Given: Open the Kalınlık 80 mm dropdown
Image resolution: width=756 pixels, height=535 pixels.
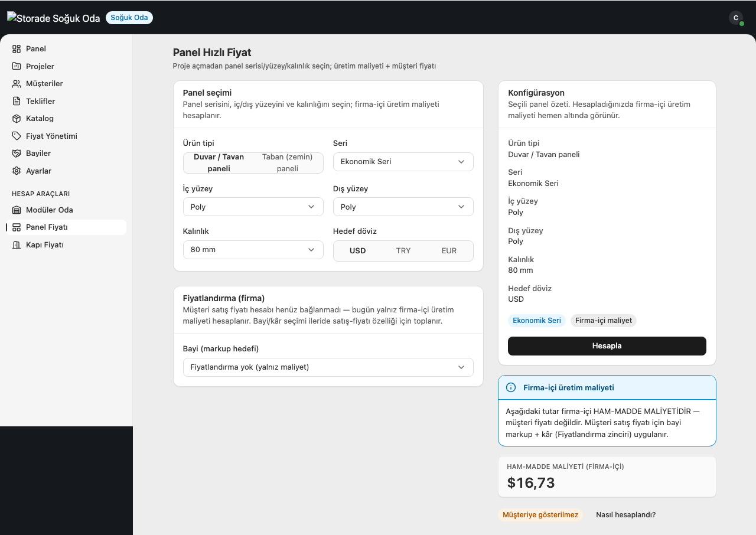Looking at the screenshot, I should (253, 250).
